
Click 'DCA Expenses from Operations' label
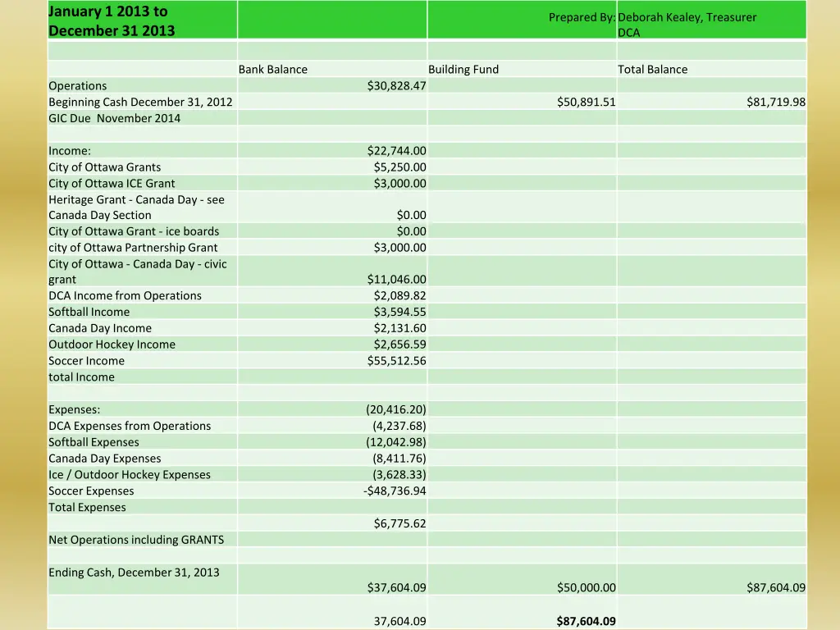130,426
